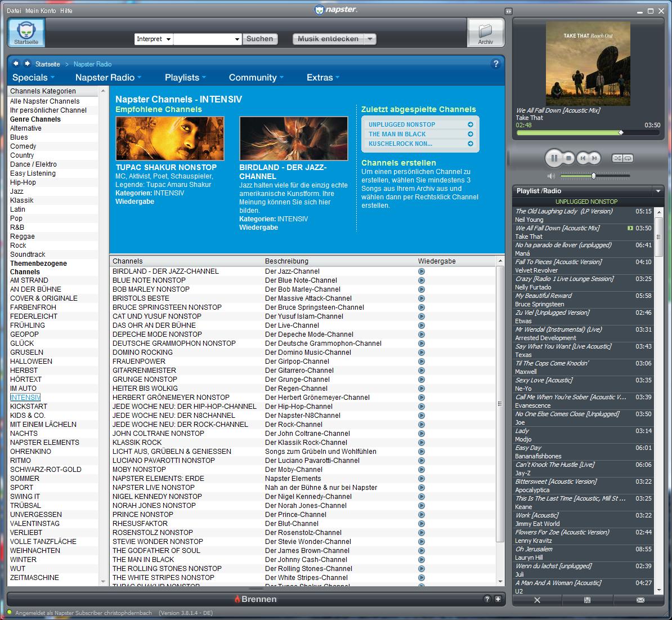Click Wiedergabe under TUPAC SHAKUR NONSTOP
672x620 pixels.
[135, 202]
